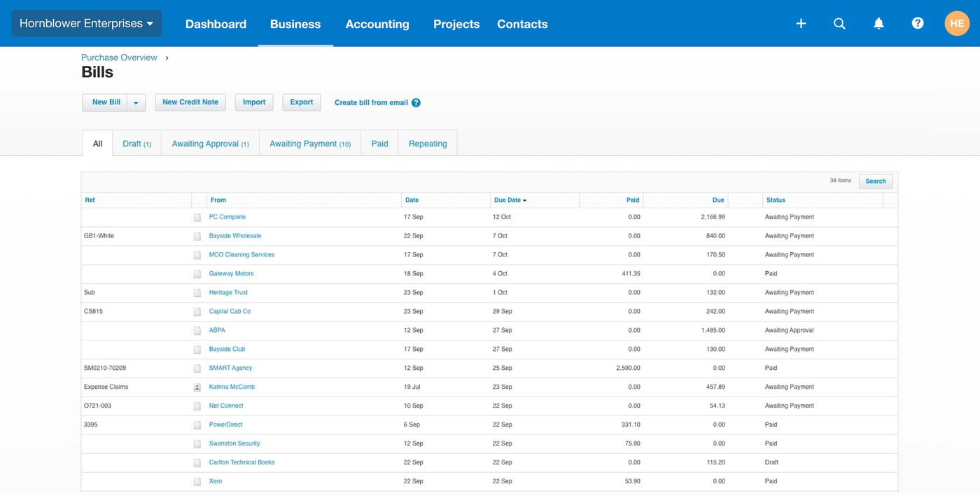The width and height of the screenshot is (980, 496).
Task: Click the document icon for MCO Cleaning Services
Action: coord(197,255)
